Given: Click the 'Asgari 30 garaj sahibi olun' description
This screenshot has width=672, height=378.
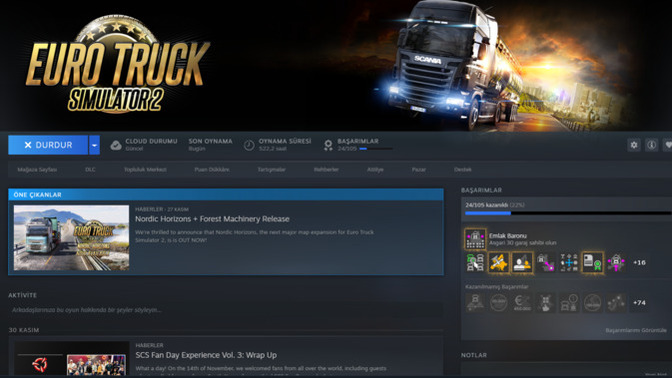Looking at the screenshot, I should [522, 243].
